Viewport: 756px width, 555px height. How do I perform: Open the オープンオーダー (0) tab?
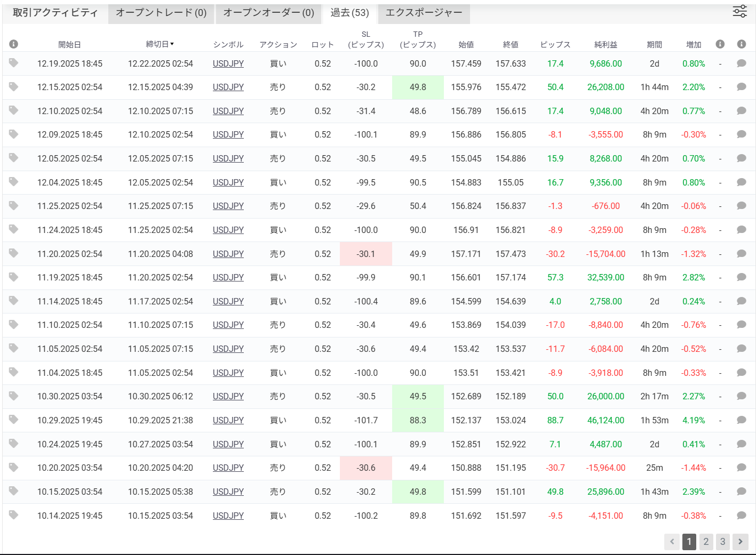tap(268, 13)
